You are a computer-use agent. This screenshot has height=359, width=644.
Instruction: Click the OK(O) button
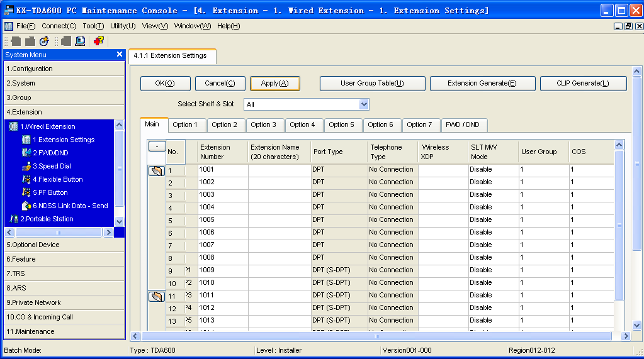165,83
